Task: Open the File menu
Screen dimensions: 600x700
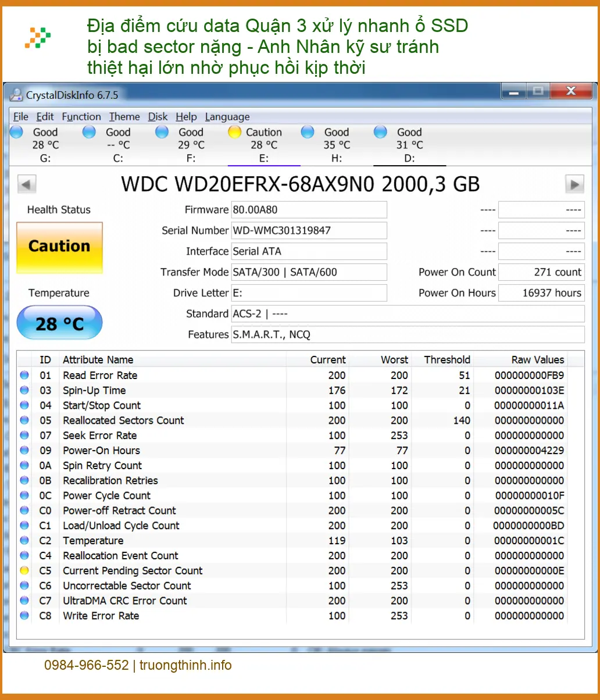Action: 20,116
